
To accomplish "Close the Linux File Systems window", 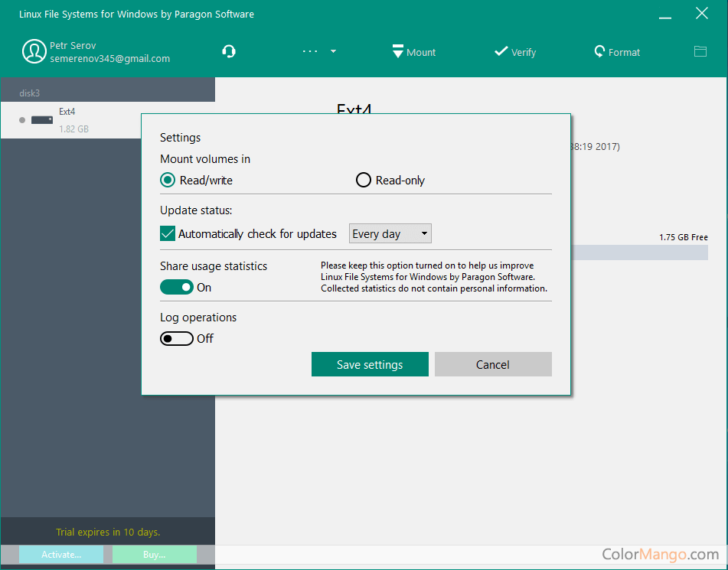I will (702, 14).
